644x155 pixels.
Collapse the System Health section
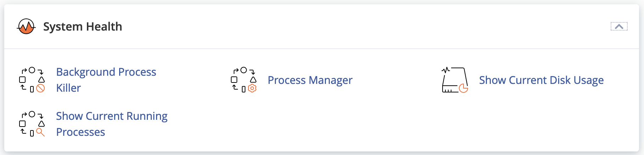click(x=619, y=27)
